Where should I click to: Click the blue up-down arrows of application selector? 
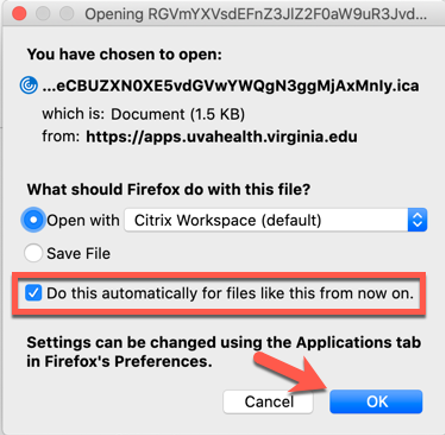417,220
